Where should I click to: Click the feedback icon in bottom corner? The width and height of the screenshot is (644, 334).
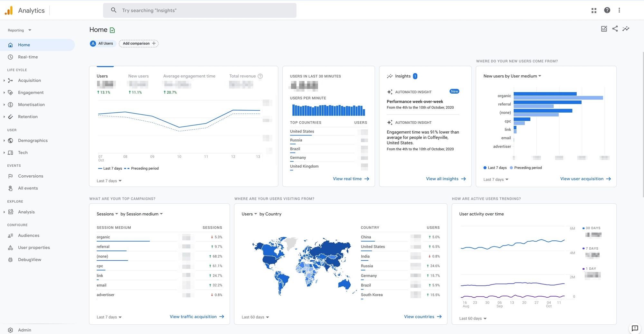coord(635,328)
